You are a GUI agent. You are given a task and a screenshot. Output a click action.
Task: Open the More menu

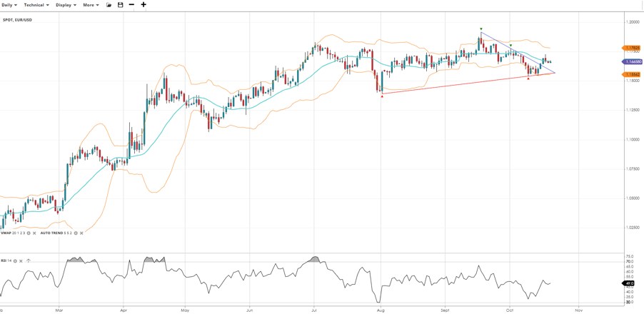pos(91,5)
